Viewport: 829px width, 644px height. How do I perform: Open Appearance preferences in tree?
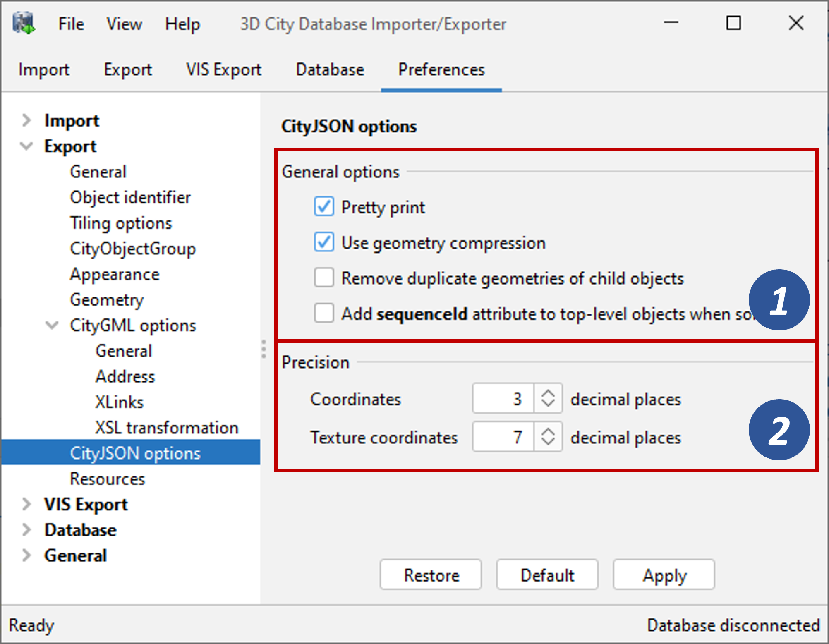115,274
